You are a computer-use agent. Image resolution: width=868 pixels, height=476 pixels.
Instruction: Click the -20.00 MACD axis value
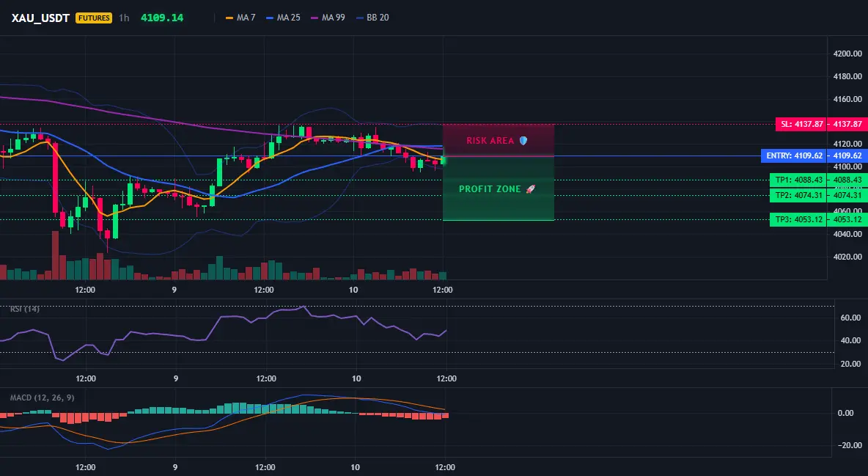pos(849,445)
